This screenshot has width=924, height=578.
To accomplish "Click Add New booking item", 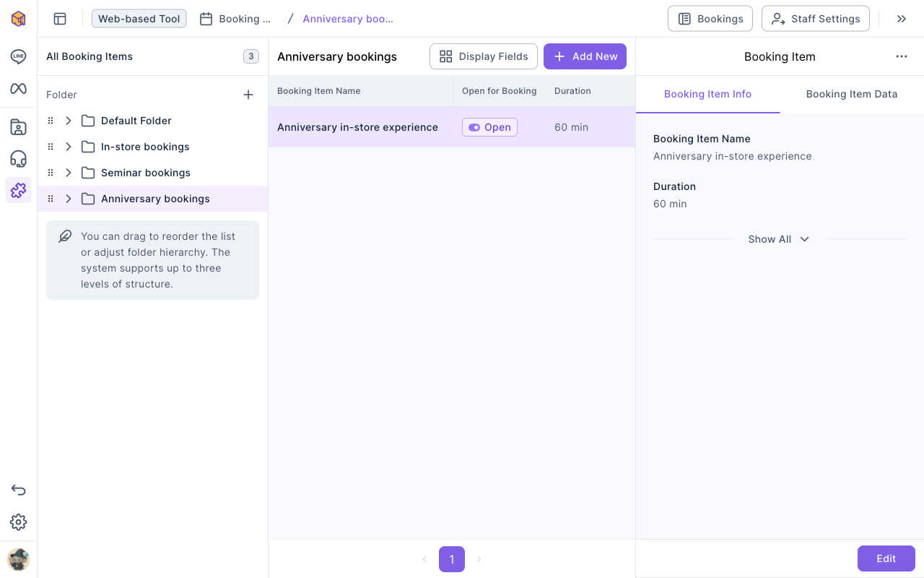I will point(585,56).
